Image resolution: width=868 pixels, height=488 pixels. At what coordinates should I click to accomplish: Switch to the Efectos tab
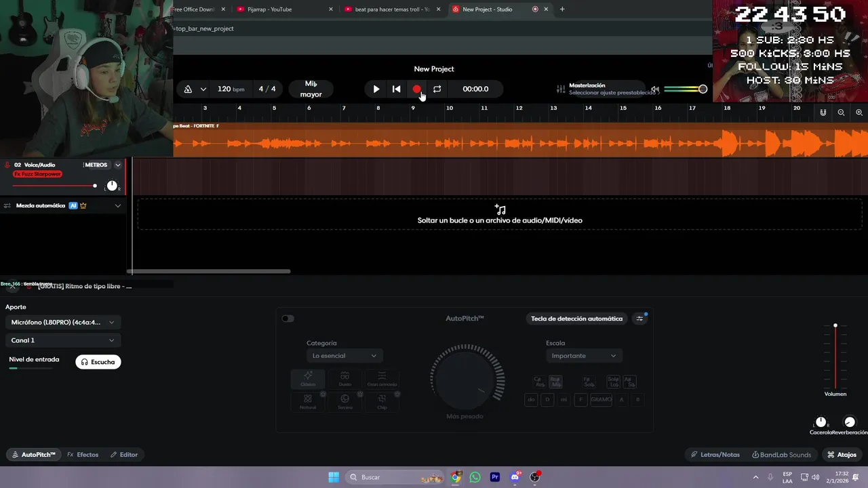tap(83, 455)
